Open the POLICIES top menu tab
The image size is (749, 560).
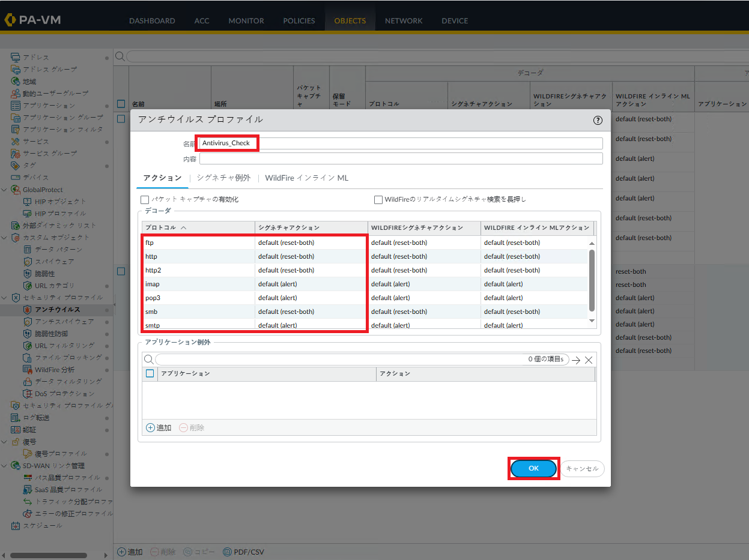click(299, 20)
